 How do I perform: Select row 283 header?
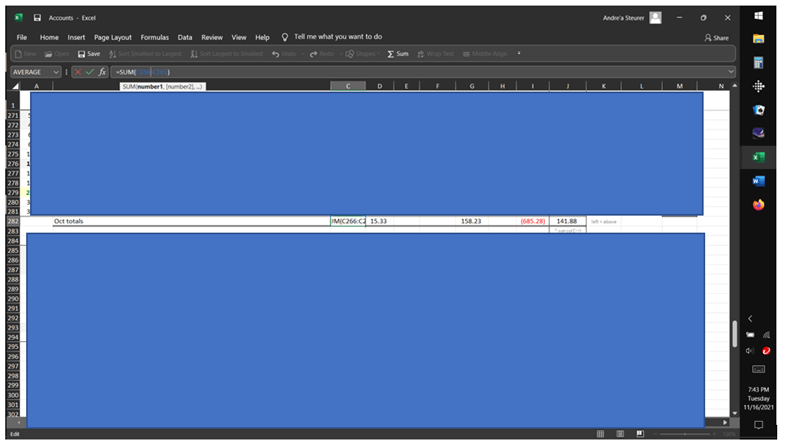point(13,231)
